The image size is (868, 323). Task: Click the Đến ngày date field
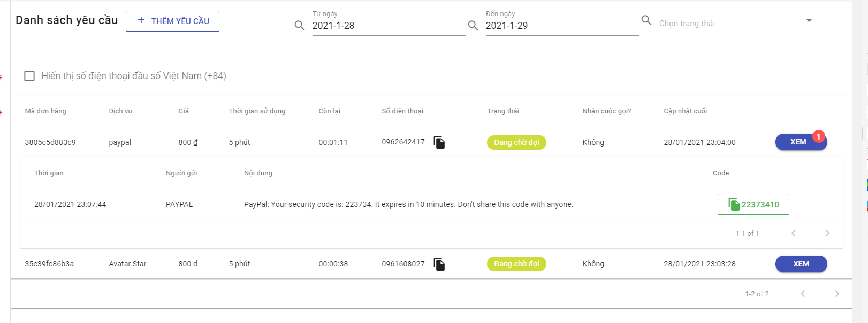click(562, 26)
